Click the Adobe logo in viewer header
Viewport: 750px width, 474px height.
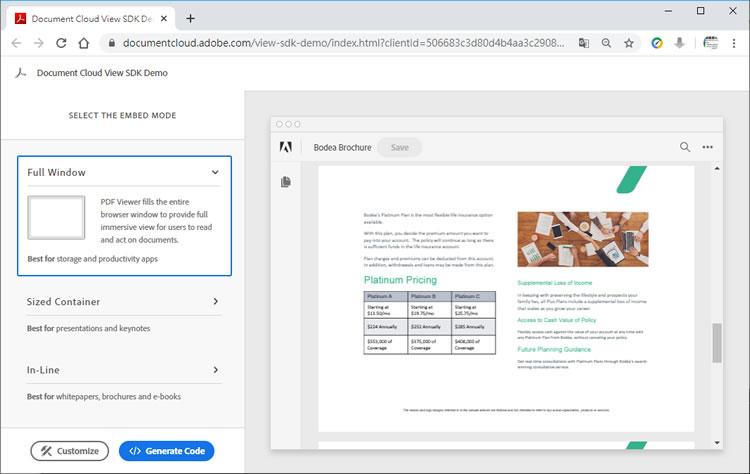pos(285,147)
